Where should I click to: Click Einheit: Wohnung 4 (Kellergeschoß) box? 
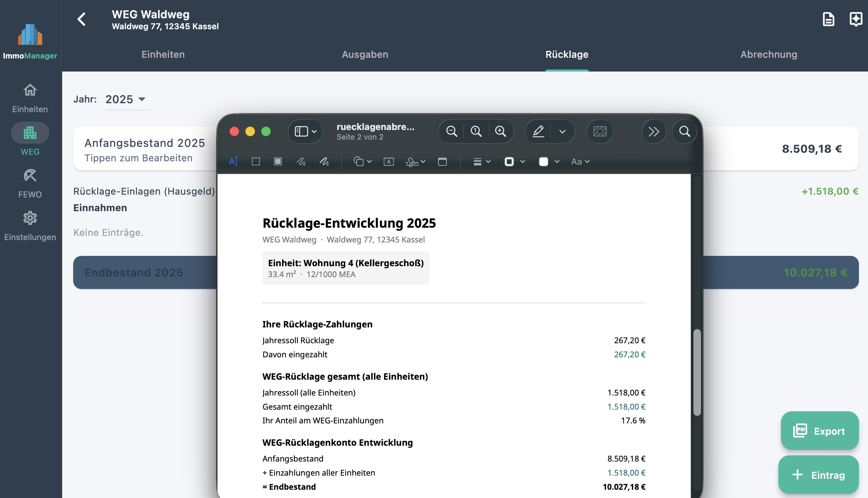tap(346, 268)
